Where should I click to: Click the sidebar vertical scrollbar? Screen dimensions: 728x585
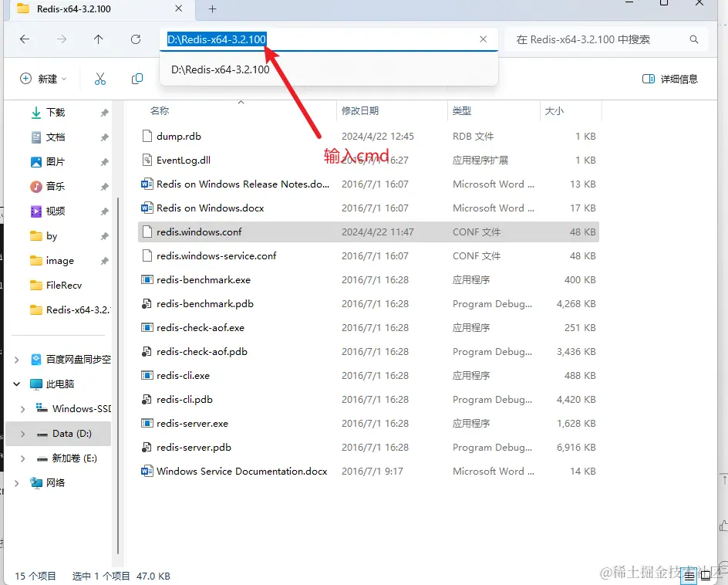pyautogui.click(x=118, y=375)
